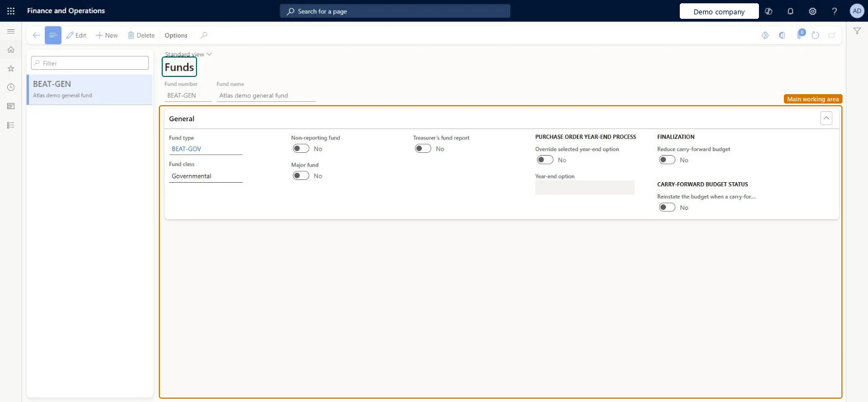Toggle Reduce carry-forward budget switch
Viewport: 868px width, 402px height.
pyautogui.click(x=667, y=159)
